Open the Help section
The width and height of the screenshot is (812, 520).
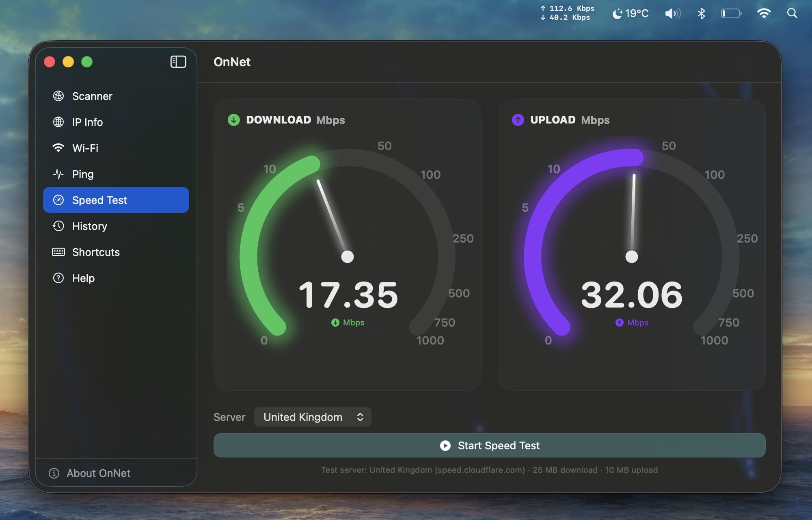(116, 278)
